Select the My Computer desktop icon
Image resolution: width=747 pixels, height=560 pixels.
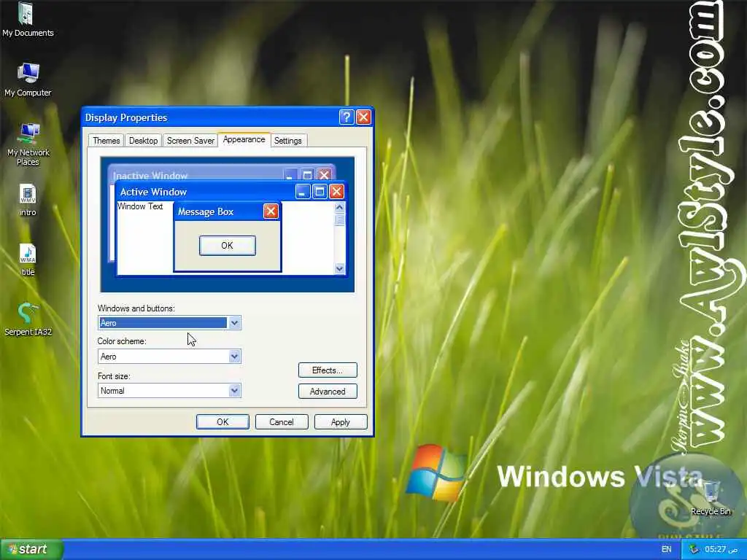pos(28,79)
